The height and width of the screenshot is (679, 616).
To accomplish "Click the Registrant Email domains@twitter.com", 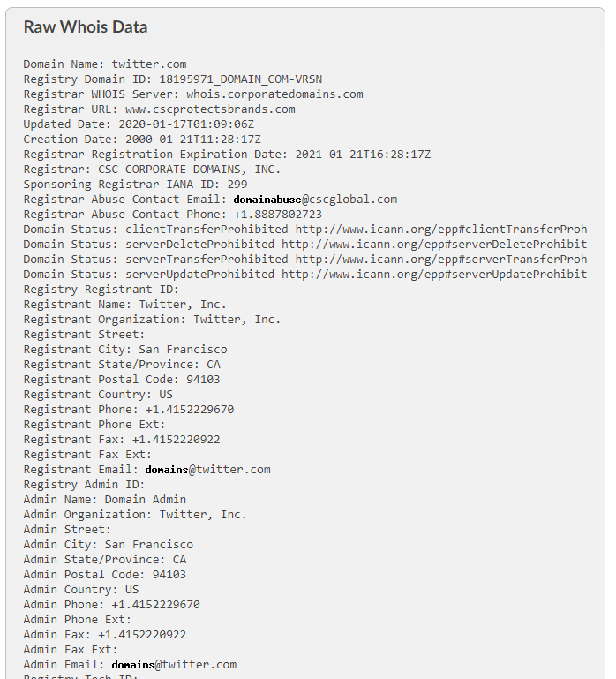I will tap(207, 470).
